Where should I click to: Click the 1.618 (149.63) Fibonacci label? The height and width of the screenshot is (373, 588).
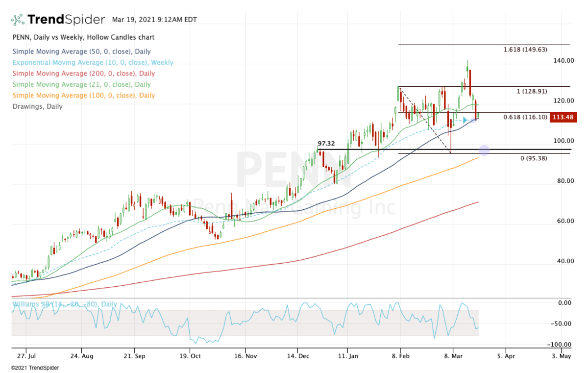pyautogui.click(x=525, y=50)
